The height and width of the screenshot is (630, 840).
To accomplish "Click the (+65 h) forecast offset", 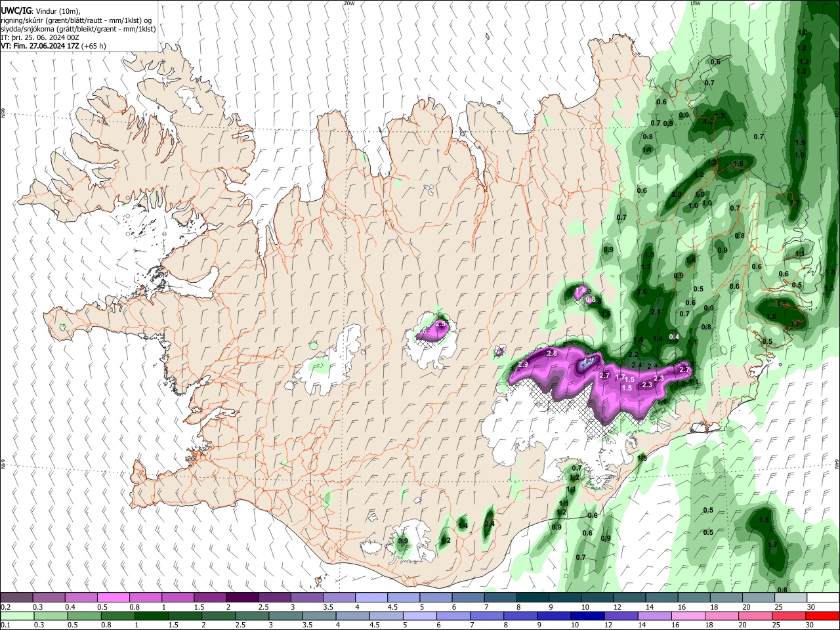I will pyautogui.click(x=94, y=46).
